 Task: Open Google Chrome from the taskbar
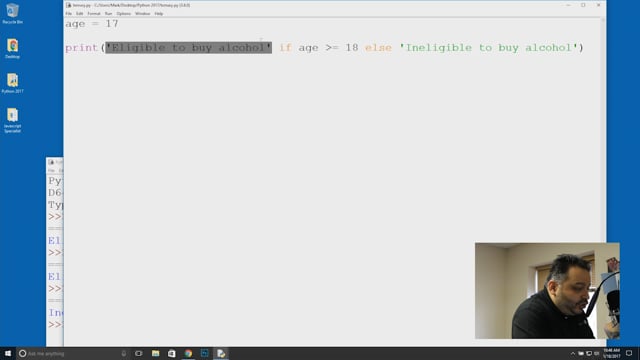click(x=188, y=353)
